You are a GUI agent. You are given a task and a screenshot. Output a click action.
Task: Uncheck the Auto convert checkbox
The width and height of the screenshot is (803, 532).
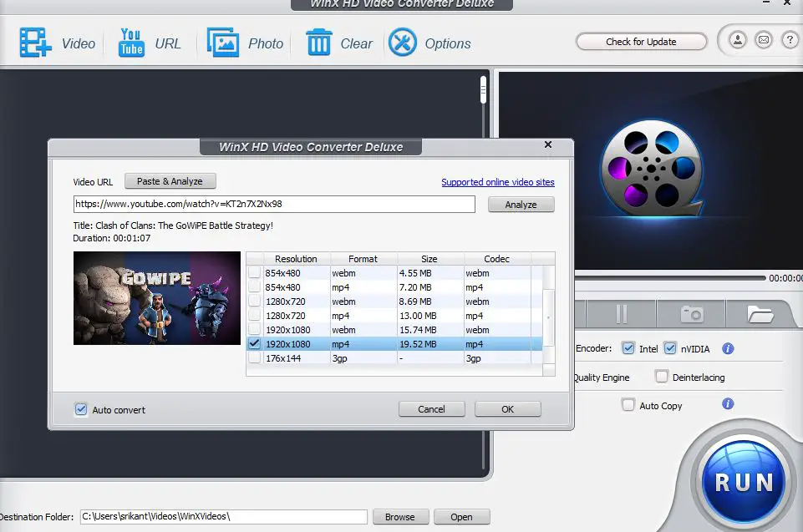point(81,409)
